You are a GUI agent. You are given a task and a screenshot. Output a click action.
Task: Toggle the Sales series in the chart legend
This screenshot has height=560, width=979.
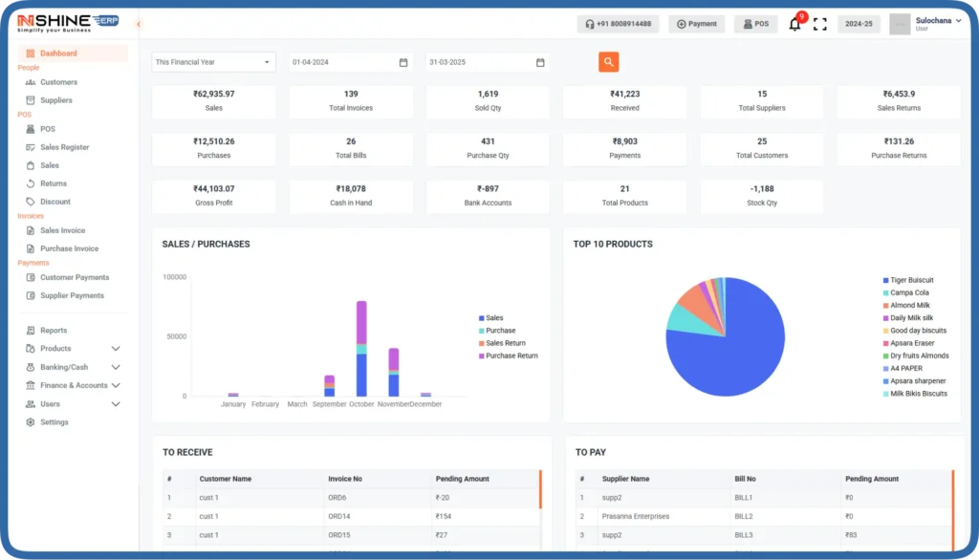pyautogui.click(x=495, y=317)
